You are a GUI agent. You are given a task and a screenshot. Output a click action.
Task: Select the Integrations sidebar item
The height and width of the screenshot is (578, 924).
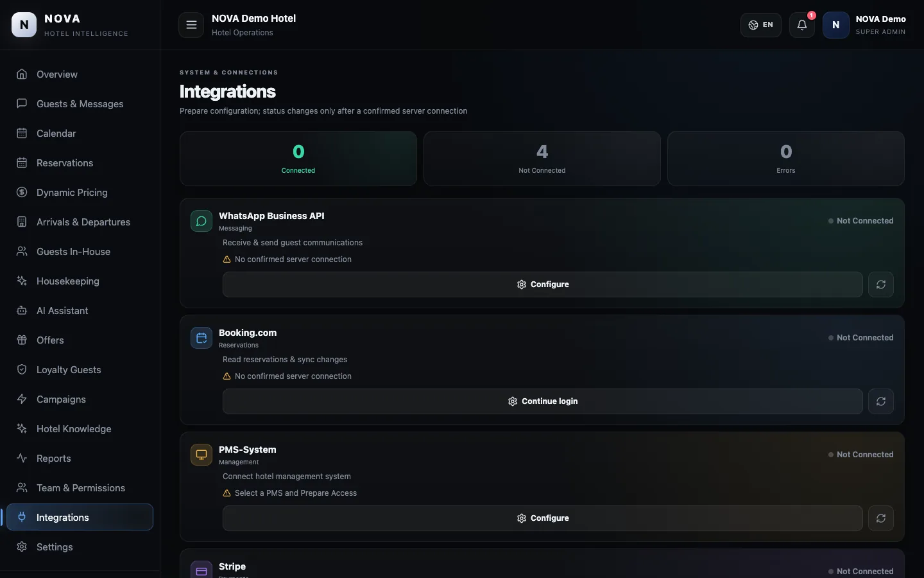tap(80, 517)
